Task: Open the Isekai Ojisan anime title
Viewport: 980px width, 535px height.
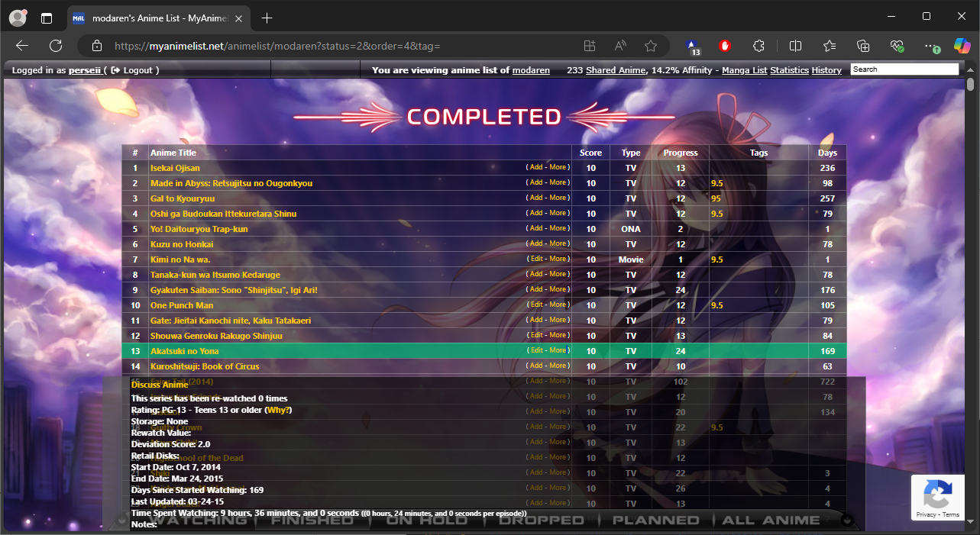Action: pyautogui.click(x=175, y=168)
